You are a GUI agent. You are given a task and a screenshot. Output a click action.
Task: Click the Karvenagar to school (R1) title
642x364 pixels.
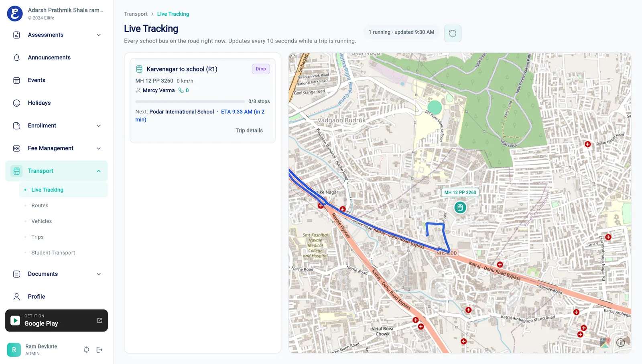[182, 69]
